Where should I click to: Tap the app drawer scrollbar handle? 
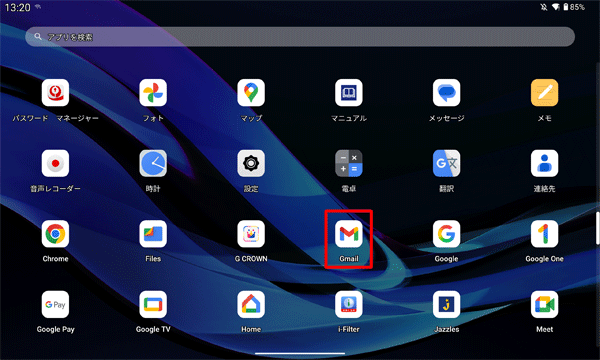coord(598,227)
